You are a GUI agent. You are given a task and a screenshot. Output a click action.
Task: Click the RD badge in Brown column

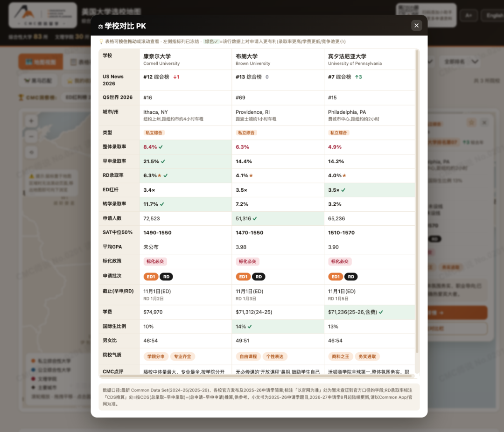click(259, 277)
